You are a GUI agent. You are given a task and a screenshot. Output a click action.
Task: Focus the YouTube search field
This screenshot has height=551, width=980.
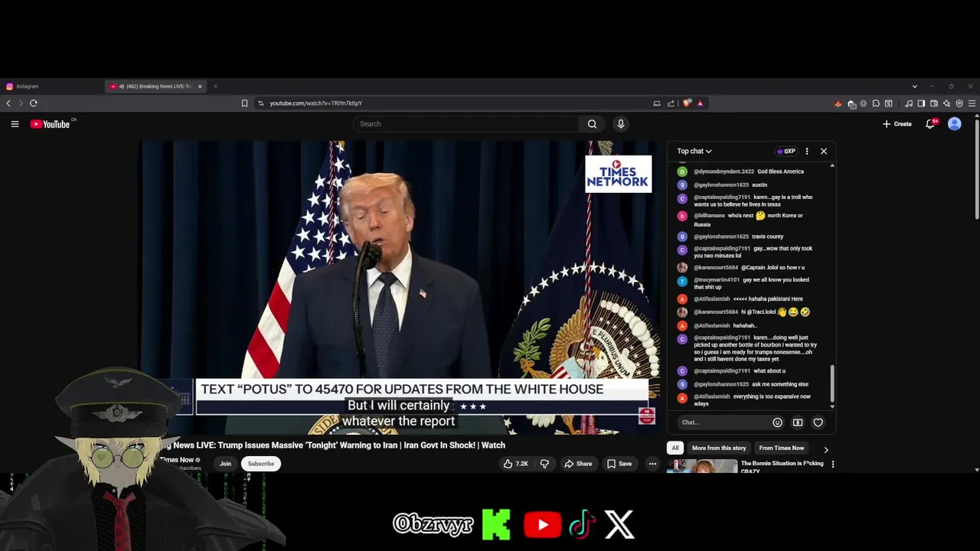click(467, 124)
